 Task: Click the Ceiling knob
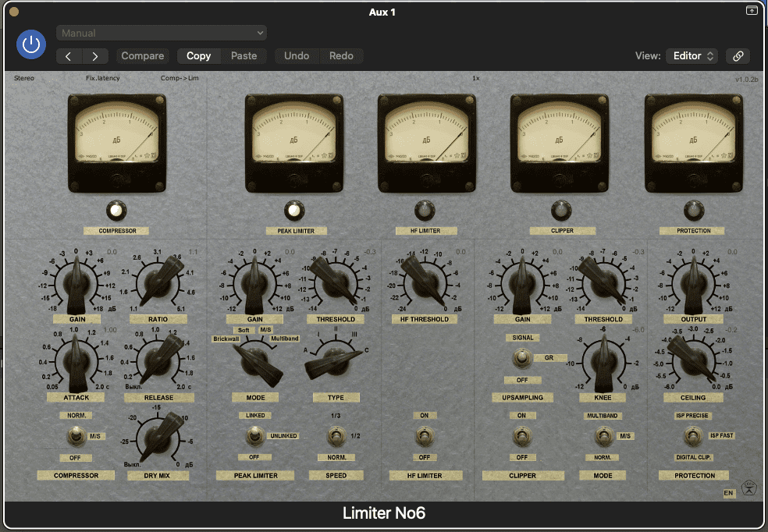pos(693,360)
